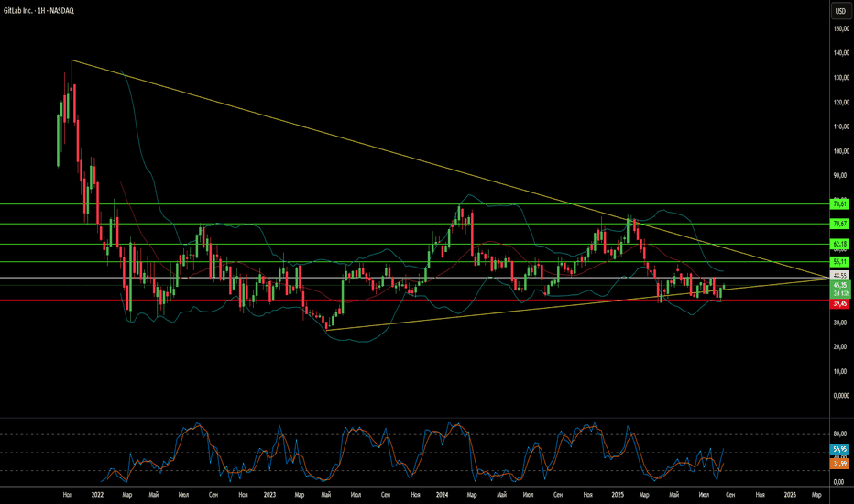Click the 2023 time axis label

click(269, 495)
